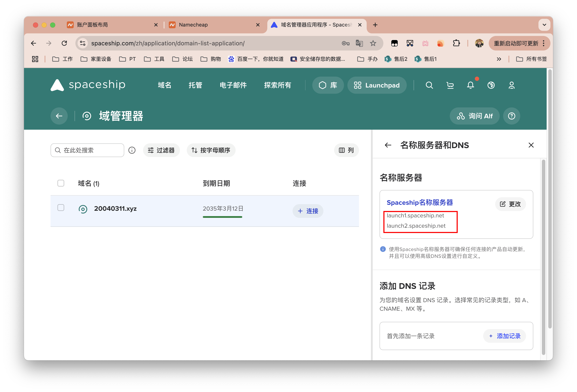Open the 所有书签 folder
This screenshot has height=392, width=577.
[x=532, y=59]
